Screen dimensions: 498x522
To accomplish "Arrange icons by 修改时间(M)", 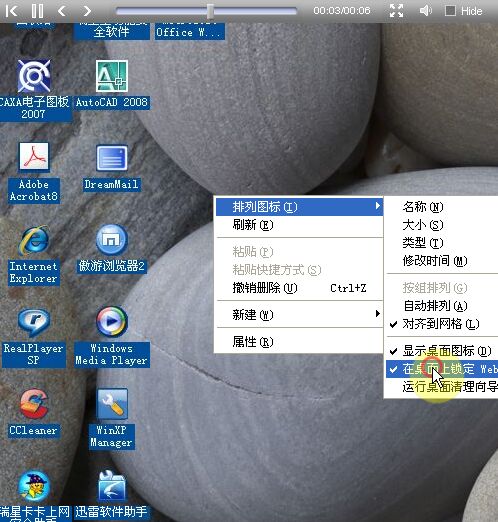I will point(442,261).
